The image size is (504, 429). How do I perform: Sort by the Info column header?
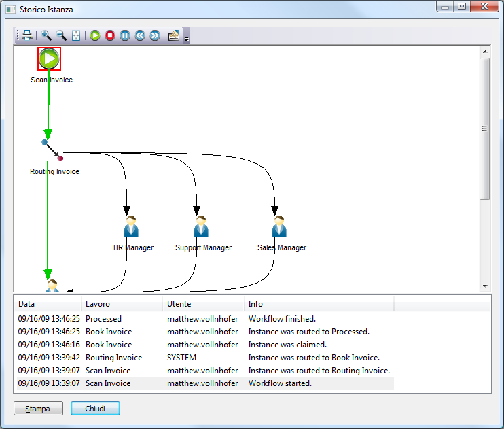(x=319, y=304)
